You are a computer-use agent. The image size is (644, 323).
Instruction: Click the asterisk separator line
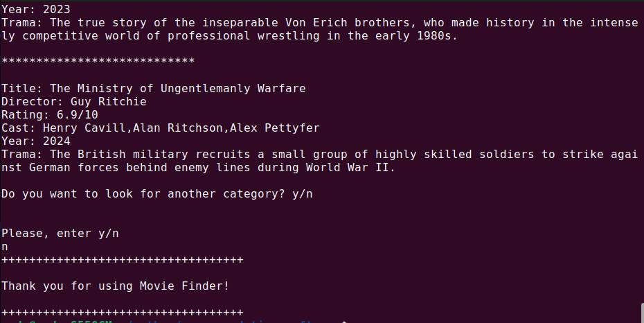(98, 62)
